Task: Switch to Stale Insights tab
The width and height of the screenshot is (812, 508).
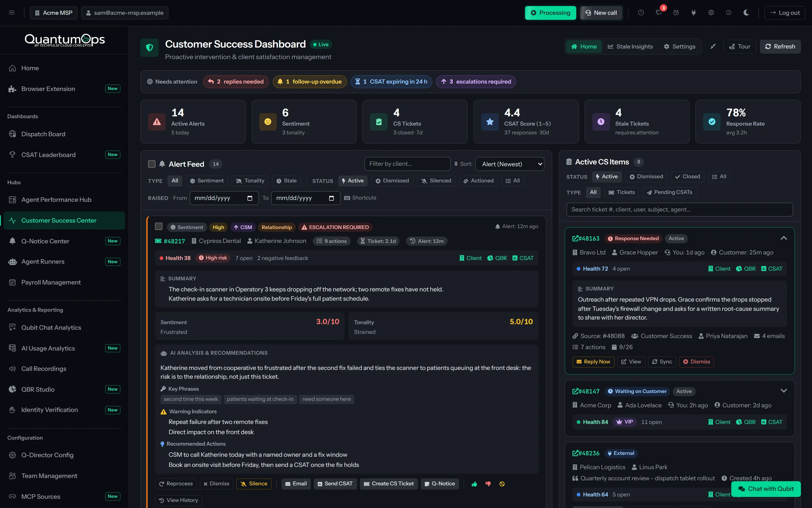Action: [x=630, y=46]
